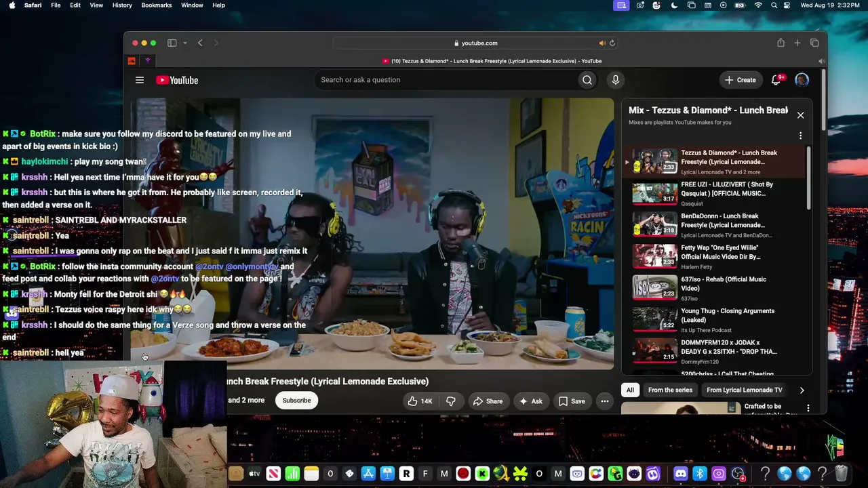Open the battery status in the menu bar
The height and width of the screenshot is (488, 868).
[741, 5]
